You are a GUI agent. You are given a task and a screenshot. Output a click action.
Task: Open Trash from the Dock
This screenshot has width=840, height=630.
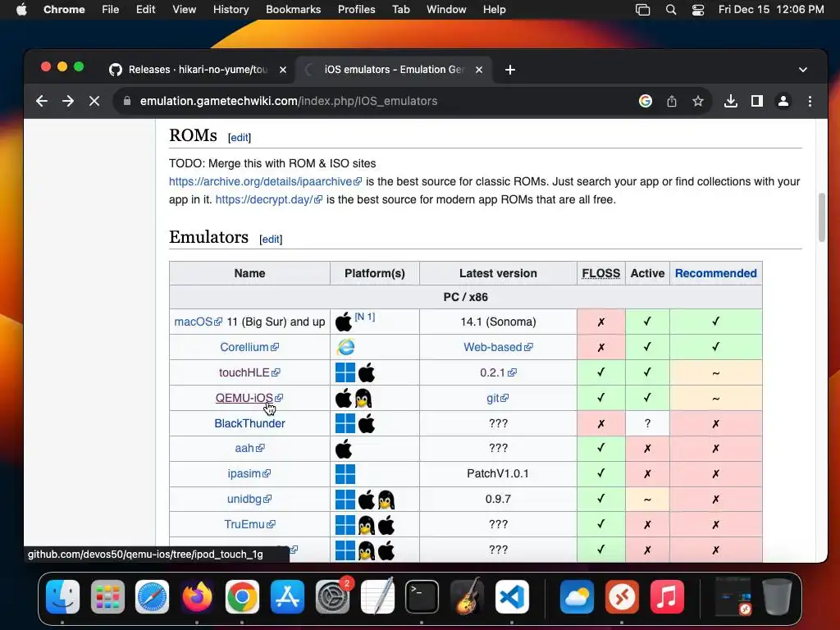778,596
